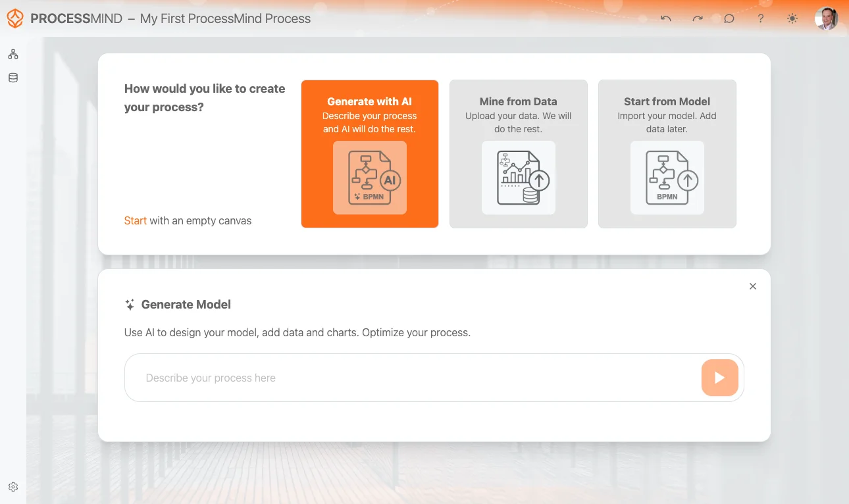
Task: Open the database sidebar icon
Action: coord(13,78)
